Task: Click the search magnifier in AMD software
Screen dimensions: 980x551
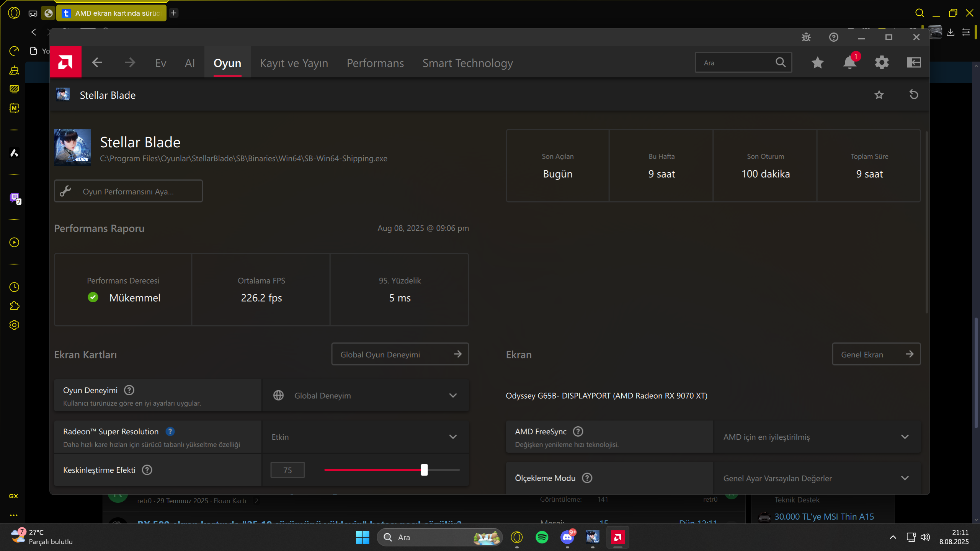Action: 781,62
